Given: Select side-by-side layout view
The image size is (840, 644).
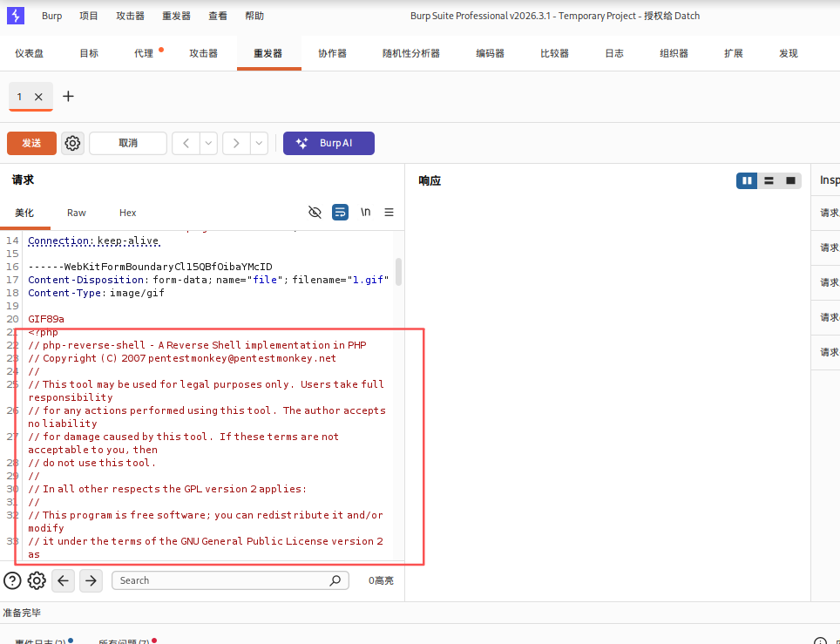Looking at the screenshot, I should pyautogui.click(x=747, y=180).
